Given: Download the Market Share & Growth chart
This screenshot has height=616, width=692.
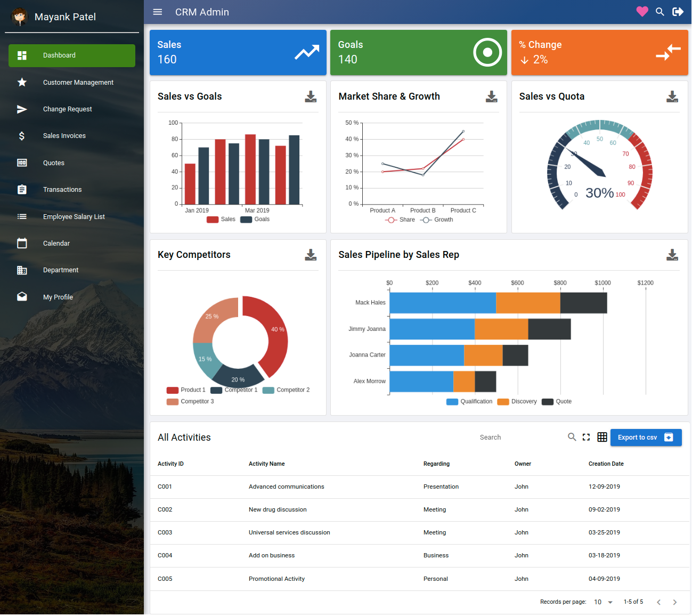Looking at the screenshot, I should [x=491, y=96].
